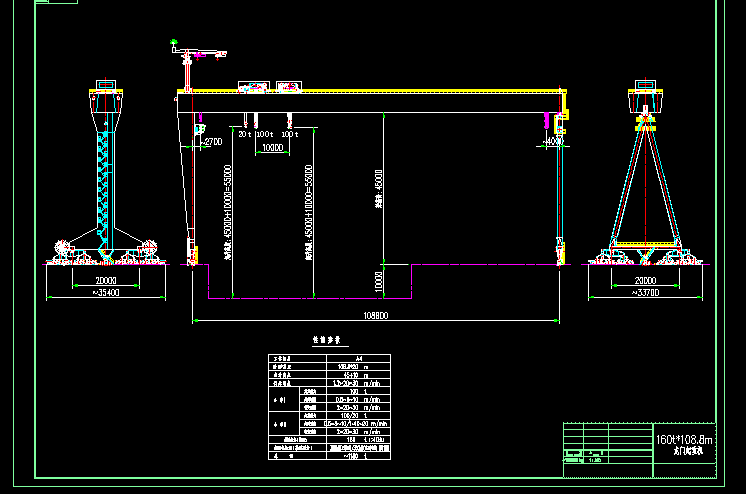Select the 45+10 m table value
This screenshot has width=746, height=494.
coord(356,375)
